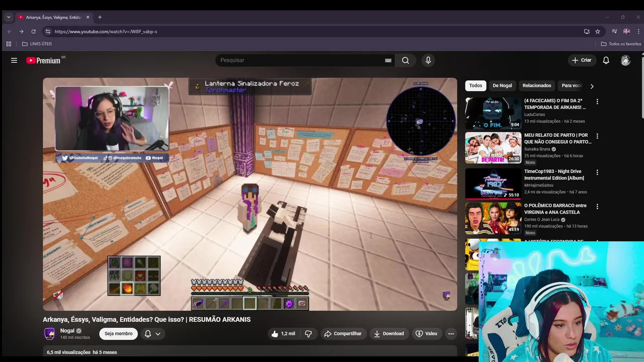
Task: Open the tab search dropdown arrow
Action: (x=9, y=17)
